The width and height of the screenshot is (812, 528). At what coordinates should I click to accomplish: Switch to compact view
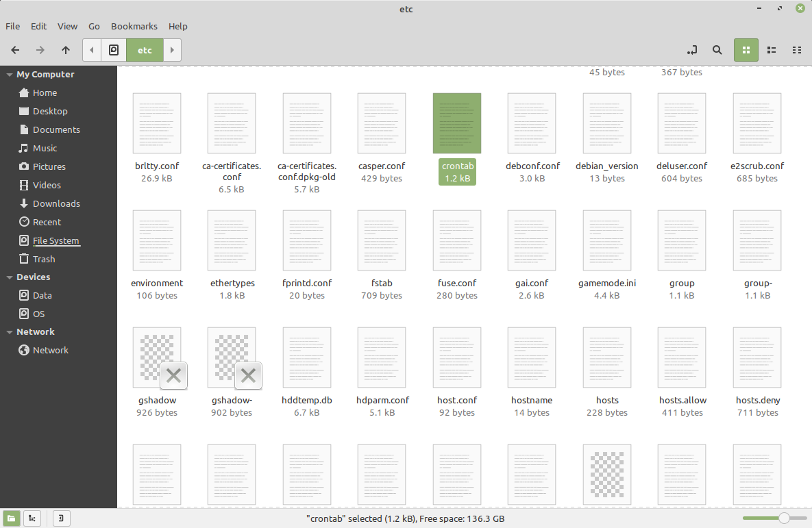tap(797, 50)
